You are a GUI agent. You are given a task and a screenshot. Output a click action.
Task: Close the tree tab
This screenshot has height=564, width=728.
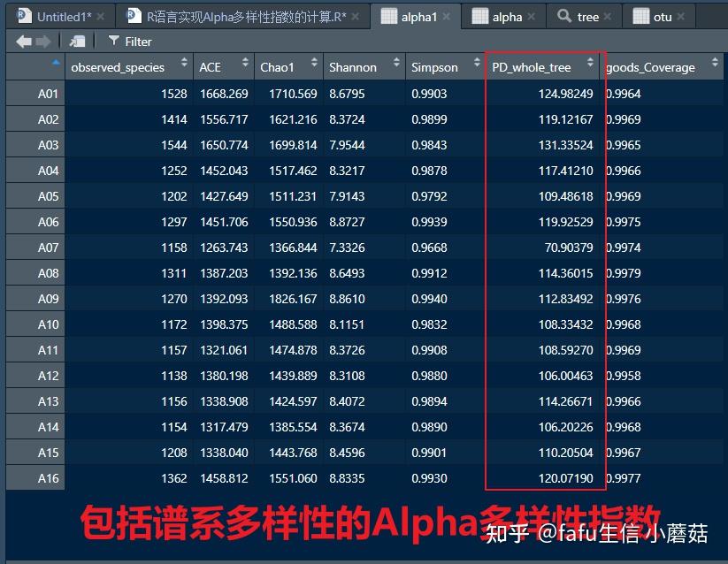pyautogui.click(x=606, y=15)
